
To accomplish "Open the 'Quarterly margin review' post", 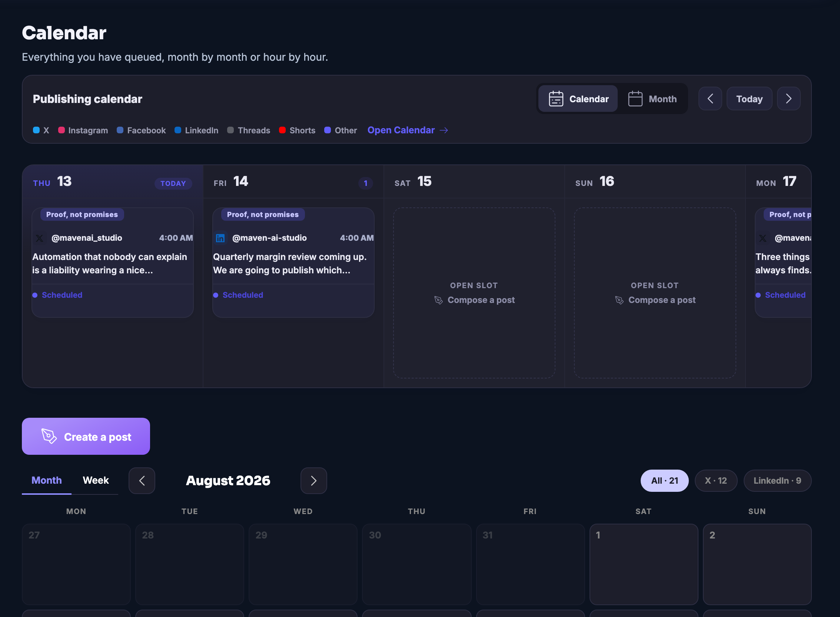I will [293, 263].
